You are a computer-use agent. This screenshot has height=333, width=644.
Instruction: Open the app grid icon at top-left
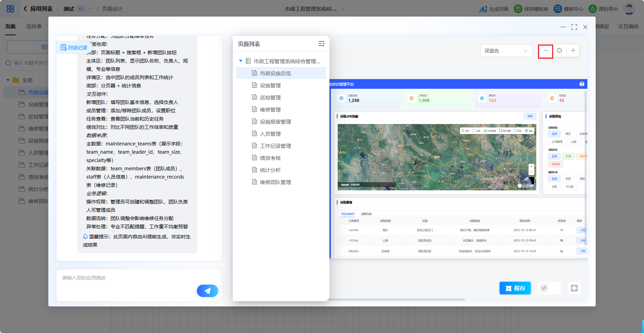(x=10, y=9)
